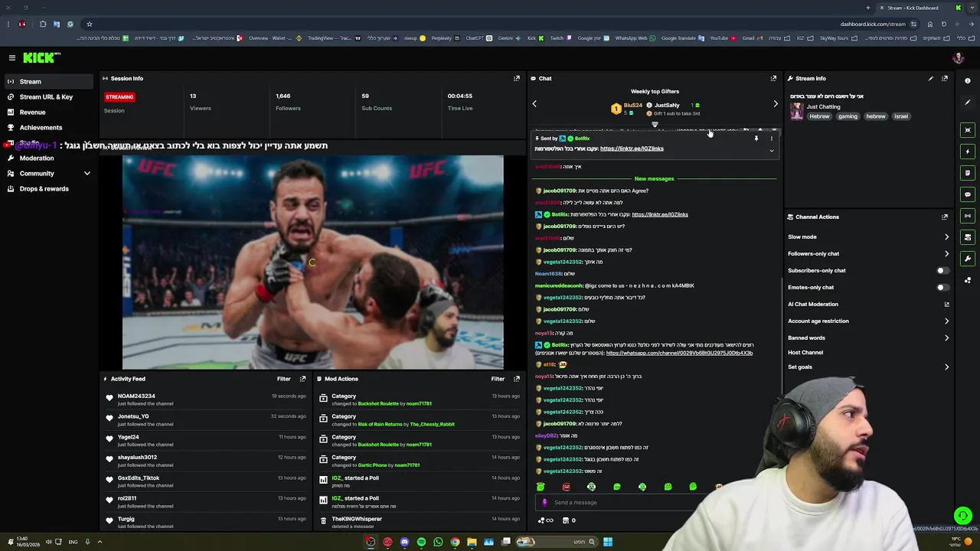The width and height of the screenshot is (980, 551).
Task: Collapse the pinned message chevron
Action: coord(772,151)
